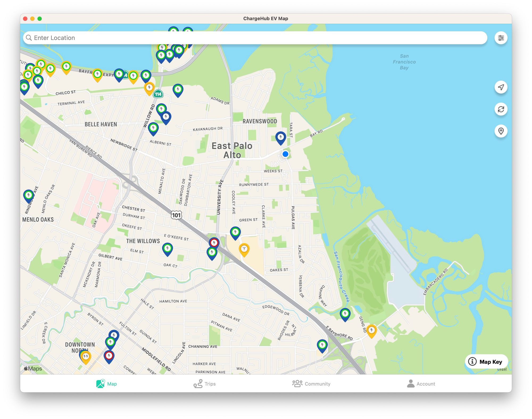Open the Legal link on the map
Image resolution: width=532 pixels, height=419 pixels.
502,369
